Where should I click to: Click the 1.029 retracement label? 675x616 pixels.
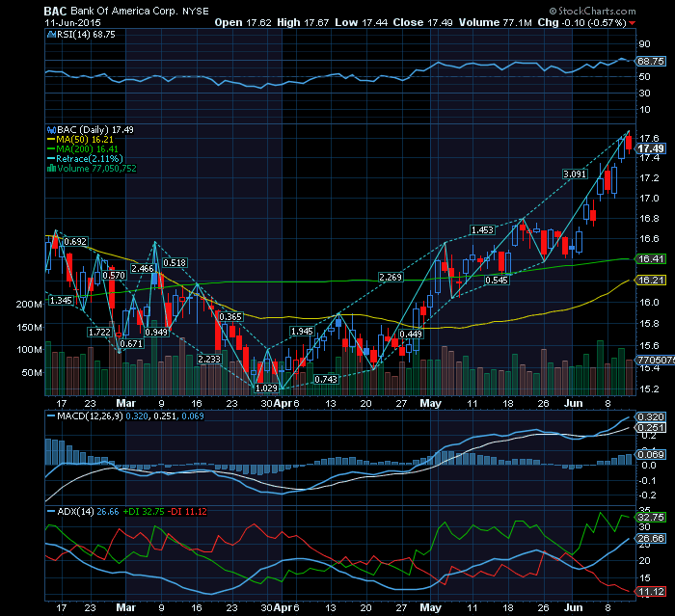click(x=266, y=388)
